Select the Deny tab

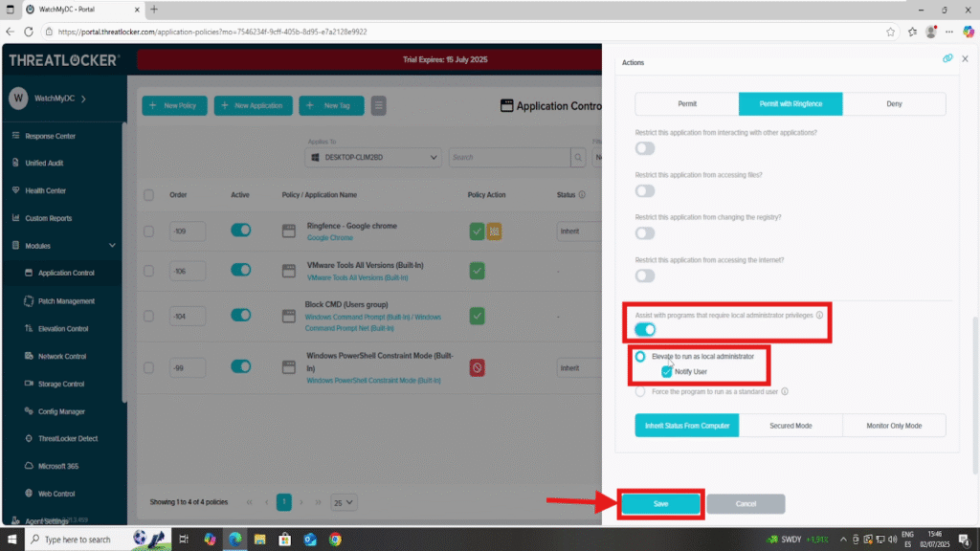[x=895, y=103]
